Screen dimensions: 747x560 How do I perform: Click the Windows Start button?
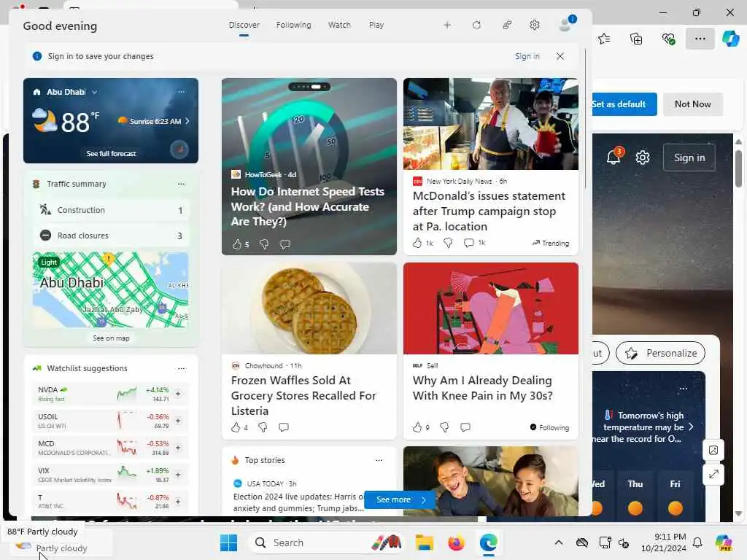228,542
